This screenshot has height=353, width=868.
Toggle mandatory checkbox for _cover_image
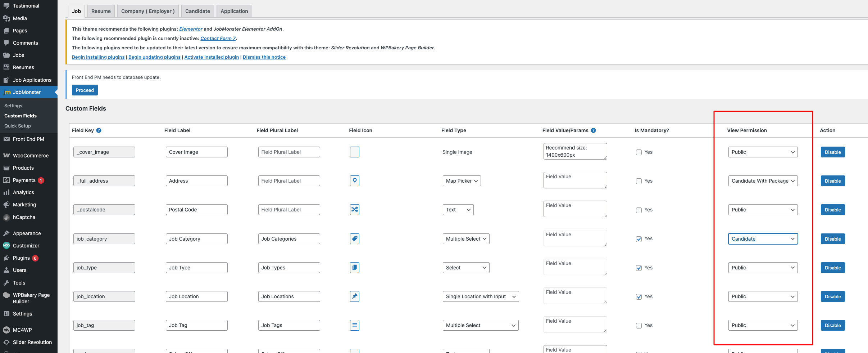[x=638, y=152]
